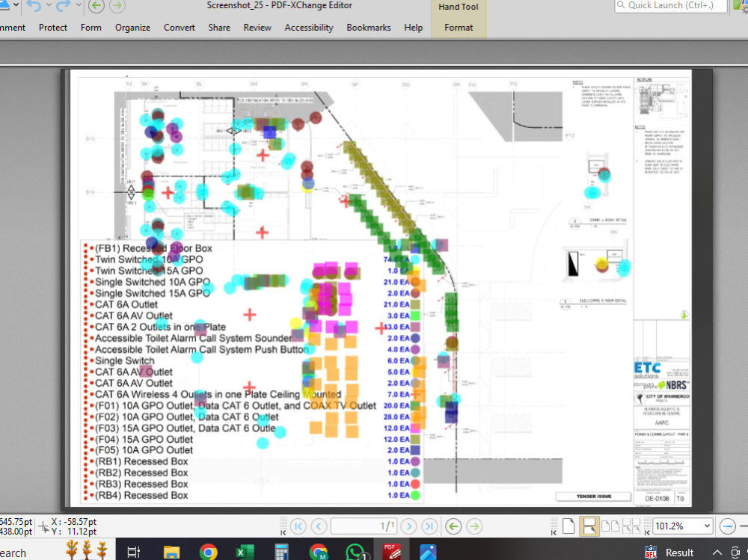Go forward to next view in status bar

474,526
